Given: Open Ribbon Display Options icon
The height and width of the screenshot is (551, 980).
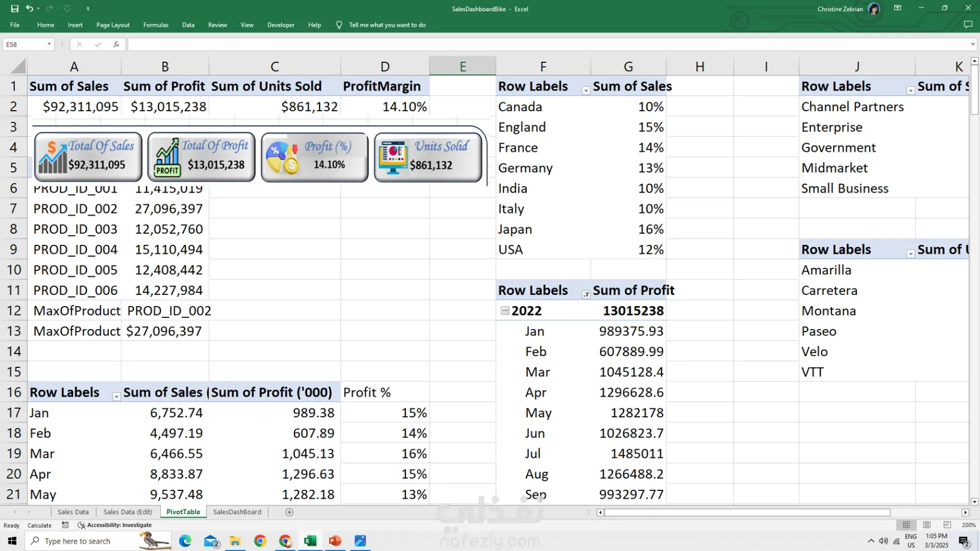Looking at the screenshot, I should point(897,8).
